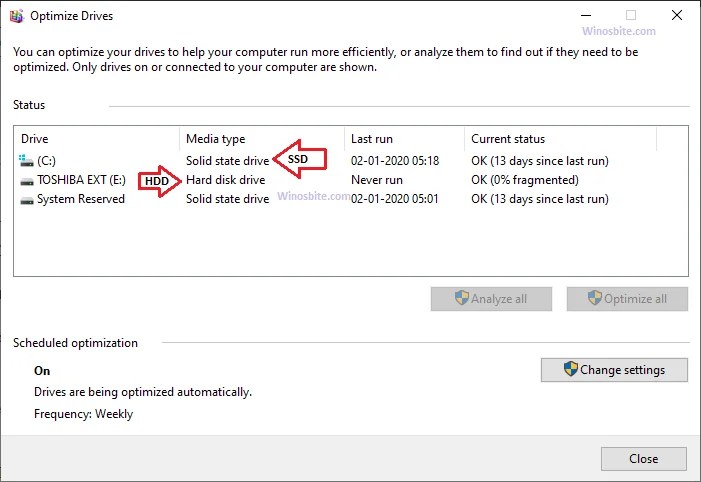701x482 pixels.
Task: Click the shield icon on Change settings
Action: [x=571, y=369]
